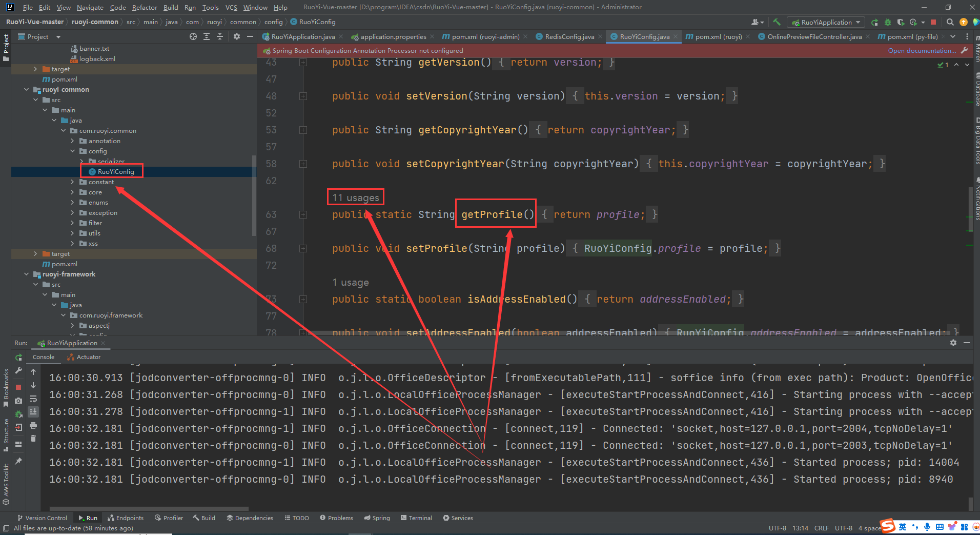Toggle the Bookmarks tool window button
This screenshot has width=980, height=535.
click(x=6, y=388)
